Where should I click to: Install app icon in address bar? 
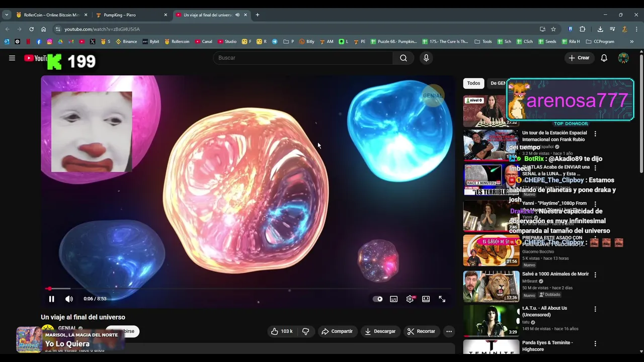542,29
